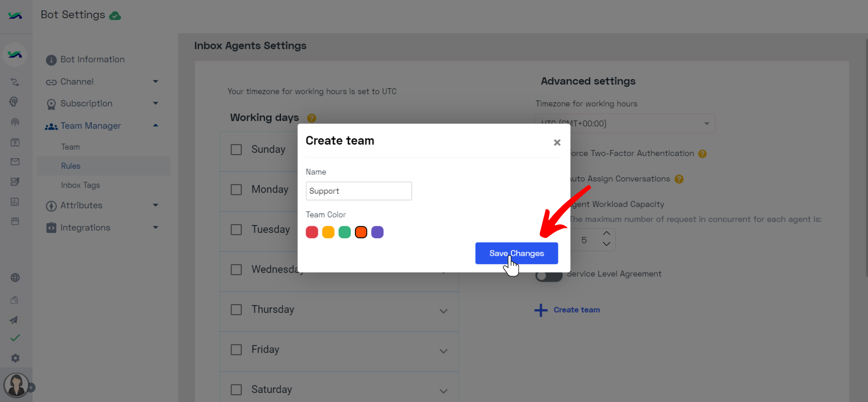Click the Working days help question icon
The width and height of the screenshot is (868, 402).
311,118
